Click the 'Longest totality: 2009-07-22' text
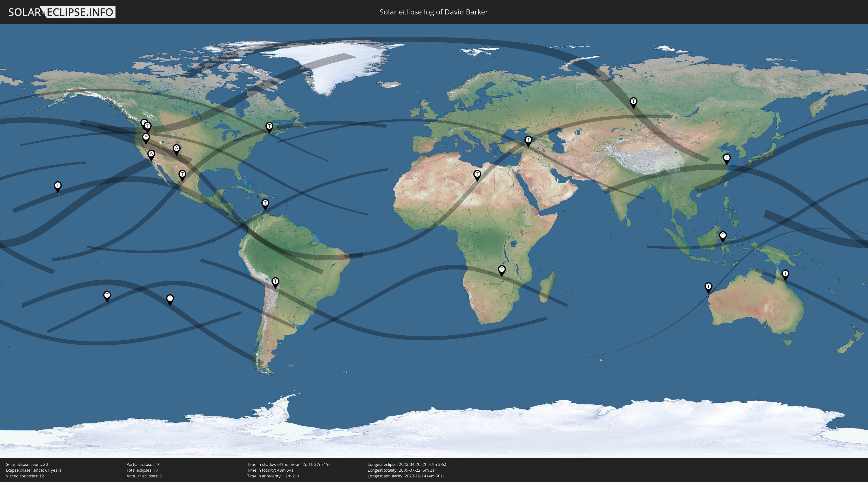Image resolution: width=868 pixels, height=482 pixels. (x=401, y=470)
